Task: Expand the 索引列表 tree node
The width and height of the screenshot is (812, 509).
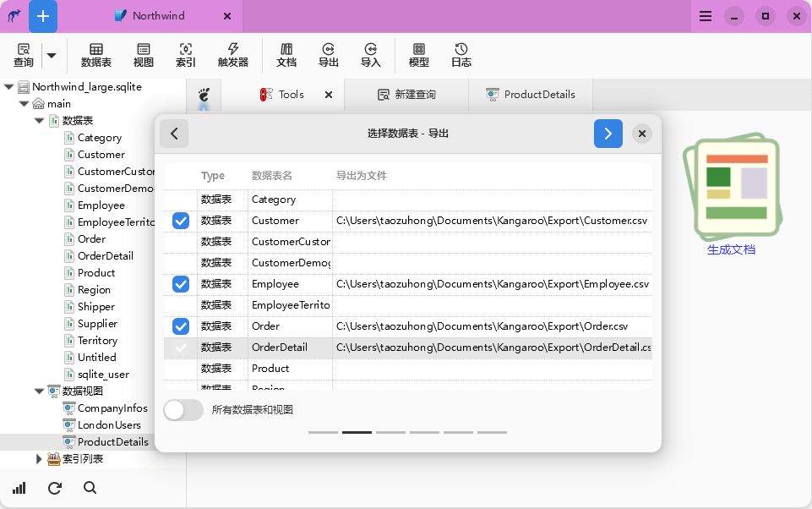Action: click(40, 458)
